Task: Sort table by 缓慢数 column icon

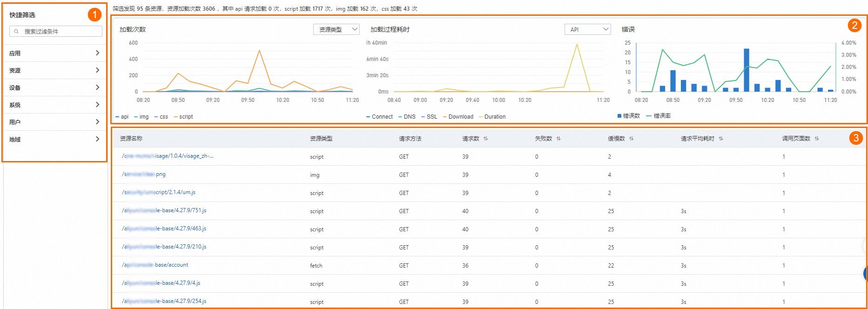Action: point(632,139)
